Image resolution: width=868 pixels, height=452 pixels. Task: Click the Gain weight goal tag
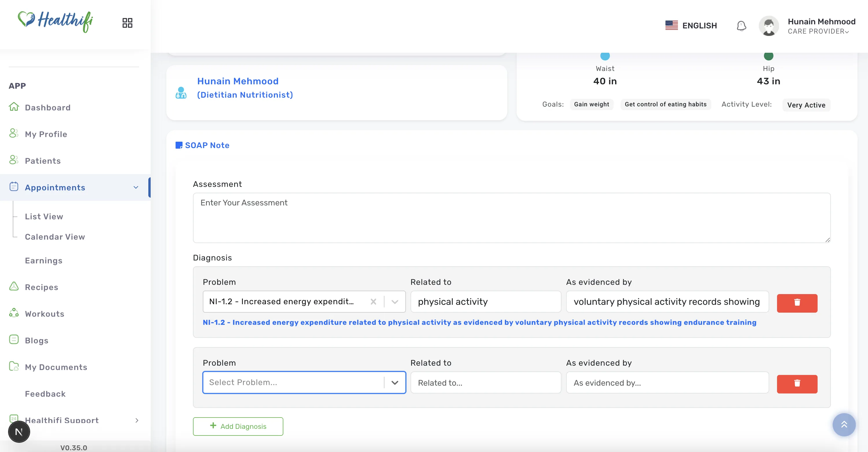592,104
